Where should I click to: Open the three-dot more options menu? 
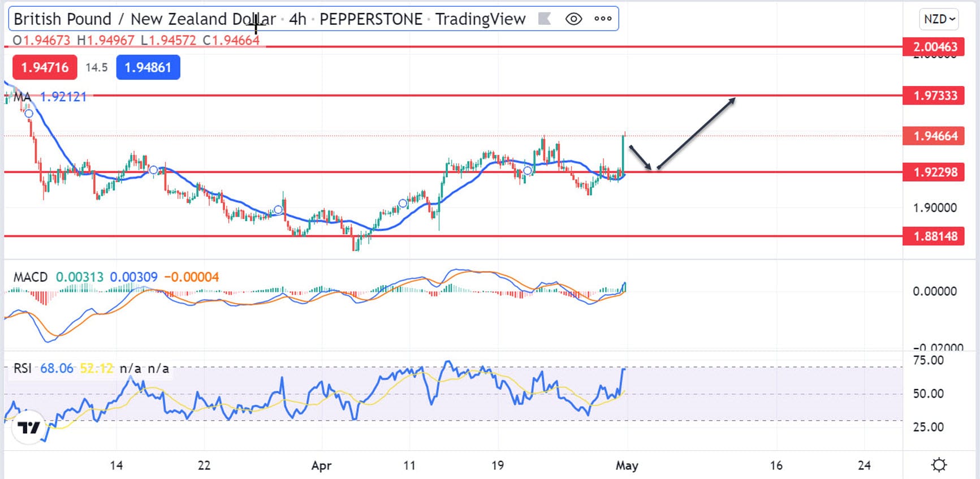coord(603,19)
